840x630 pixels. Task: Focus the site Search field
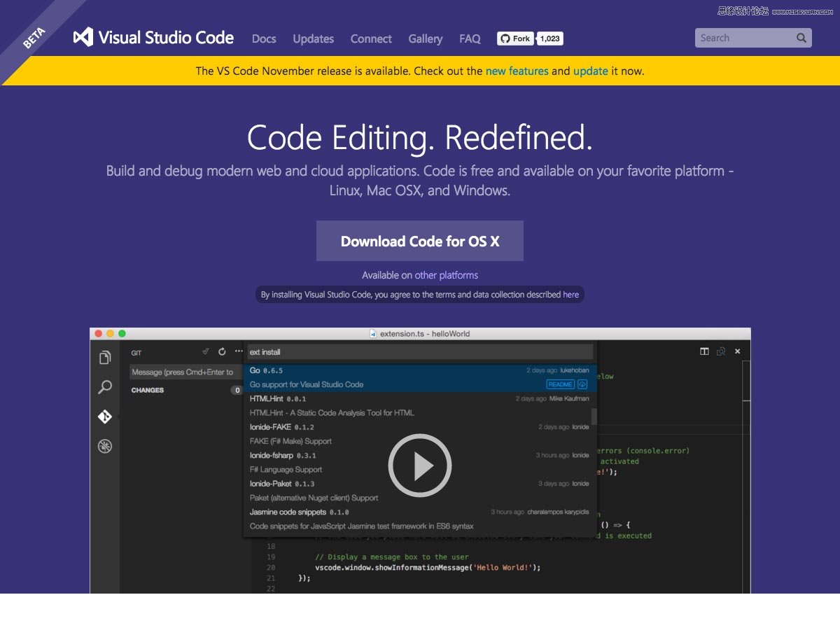(x=753, y=38)
